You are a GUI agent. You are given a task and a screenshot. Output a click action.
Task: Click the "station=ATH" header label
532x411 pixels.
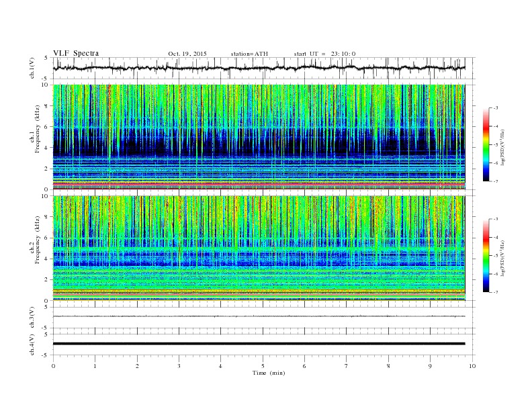click(249, 54)
